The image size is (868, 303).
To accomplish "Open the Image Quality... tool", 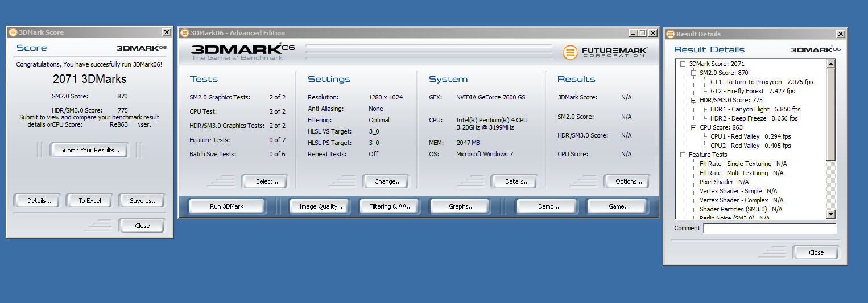I will pos(320,206).
